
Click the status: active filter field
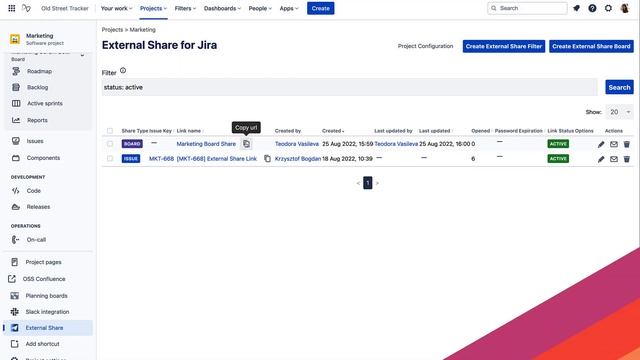pos(349,87)
